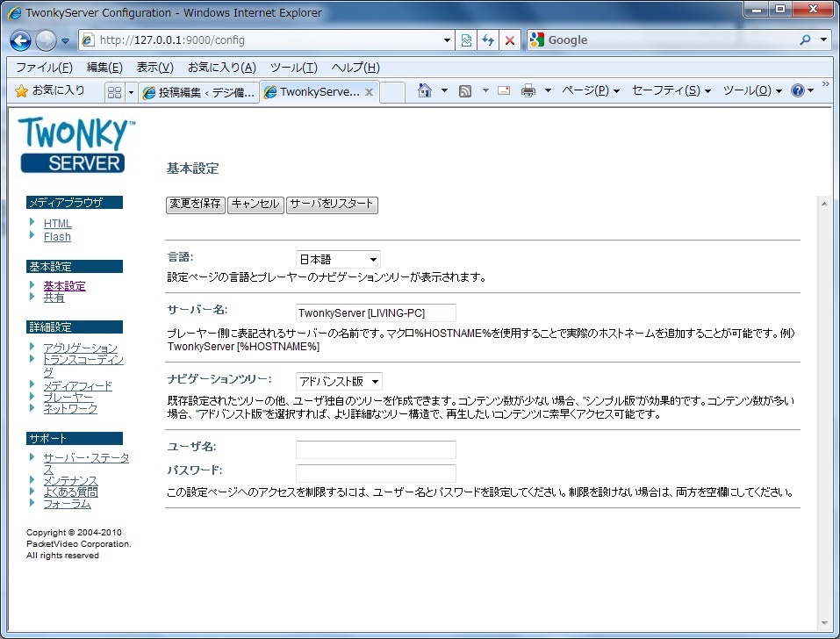The image size is (840, 639).
Task: Open the ファイル(F) menu
Action: [44, 68]
